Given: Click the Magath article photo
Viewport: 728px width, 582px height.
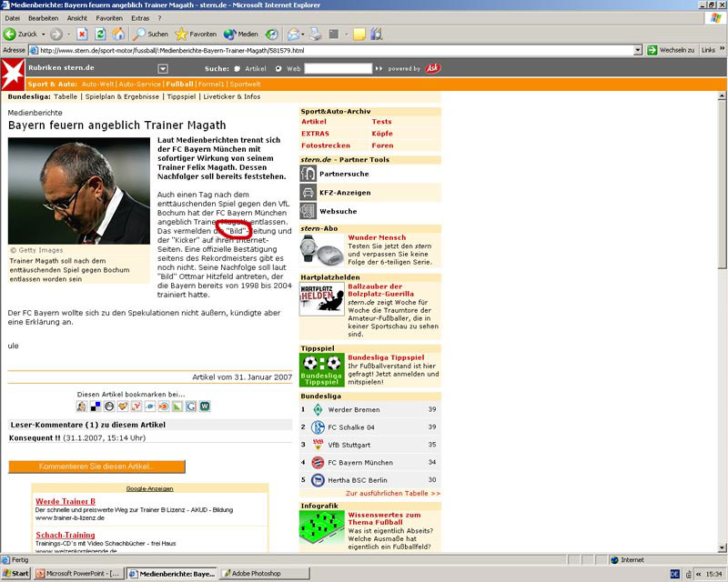Looking at the screenshot, I should pyautogui.click(x=79, y=191).
